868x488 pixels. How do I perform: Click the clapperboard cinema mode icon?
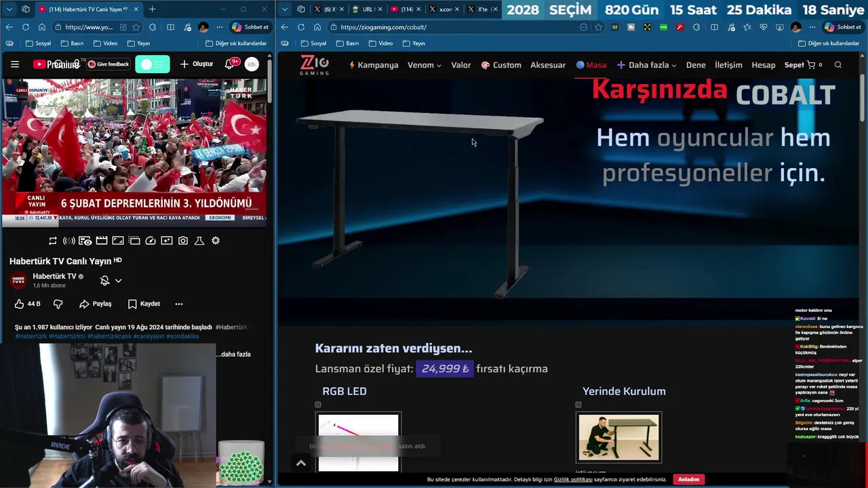click(x=102, y=241)
